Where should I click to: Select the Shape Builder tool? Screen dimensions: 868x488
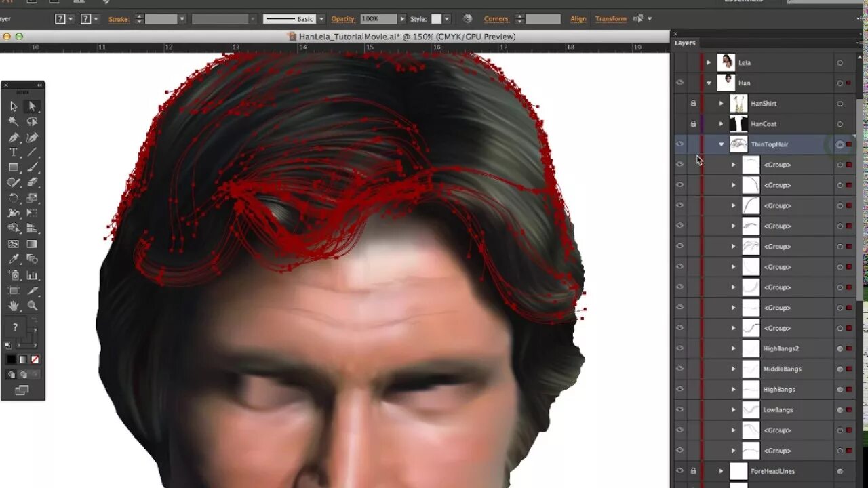coord(14,228)
